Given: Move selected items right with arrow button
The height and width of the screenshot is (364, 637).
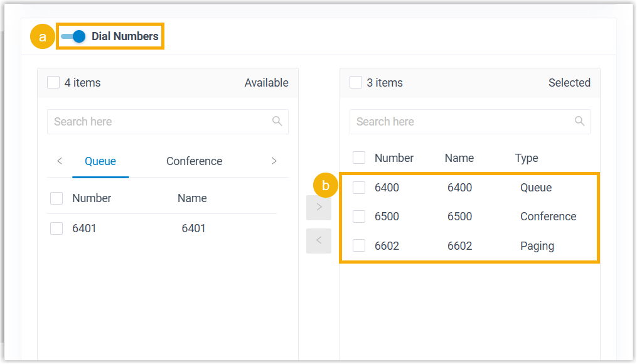Looking at the screenshot, I should point(319,207).
